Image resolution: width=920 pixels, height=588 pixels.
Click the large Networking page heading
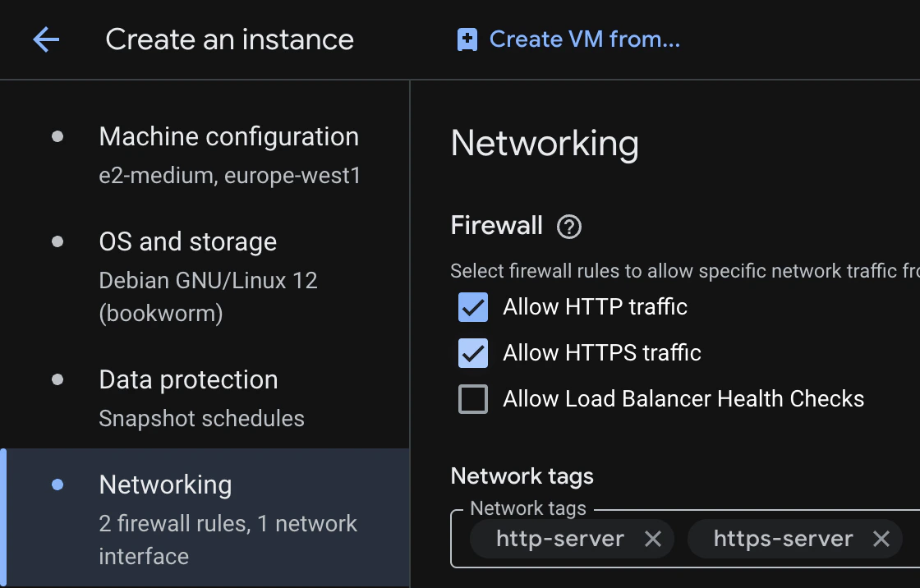click(545, 144)
